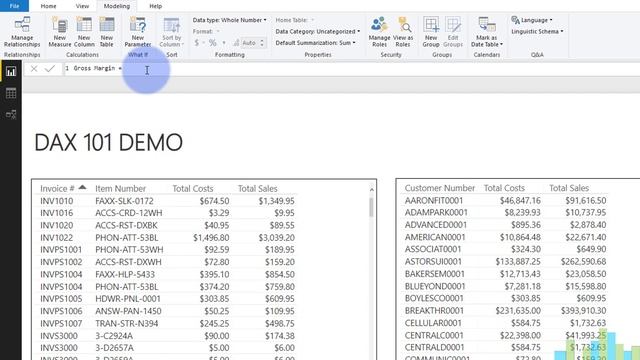
Task: Select TRAN-STR-N394 item cell
Action: tap(127, 323)
